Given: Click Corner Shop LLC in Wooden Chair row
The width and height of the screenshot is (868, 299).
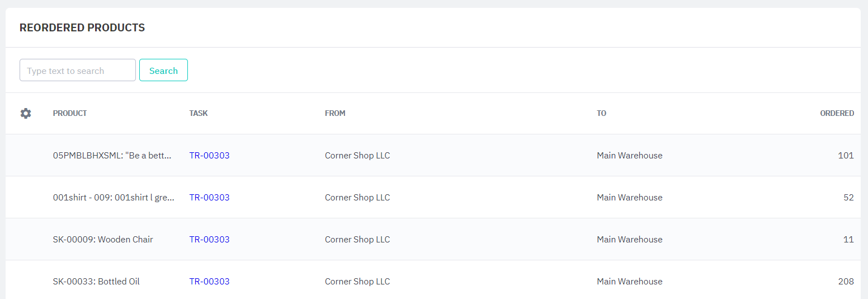Looking at the screenshot, I should (x=357, y=240).
